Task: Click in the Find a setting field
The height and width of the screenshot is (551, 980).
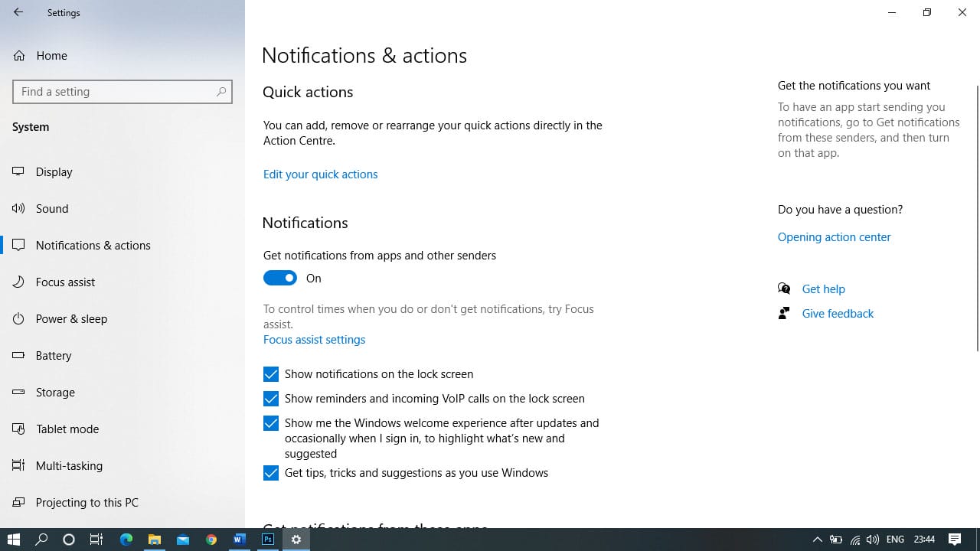Action: pyautogui.click(x=115, y=92)
